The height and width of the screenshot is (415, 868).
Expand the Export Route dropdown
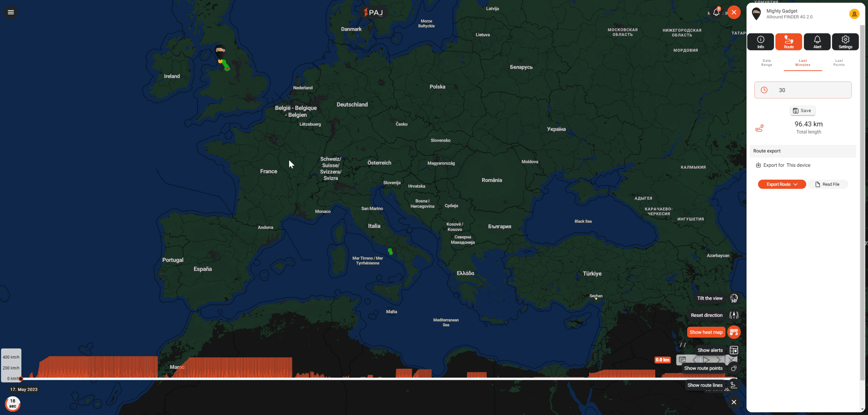coord(782,184)
